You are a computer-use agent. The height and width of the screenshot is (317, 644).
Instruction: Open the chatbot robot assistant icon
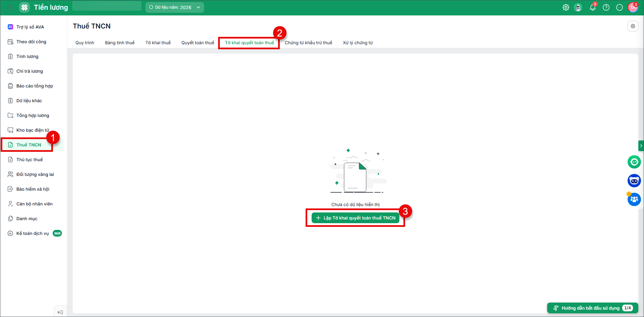point(634,181)
